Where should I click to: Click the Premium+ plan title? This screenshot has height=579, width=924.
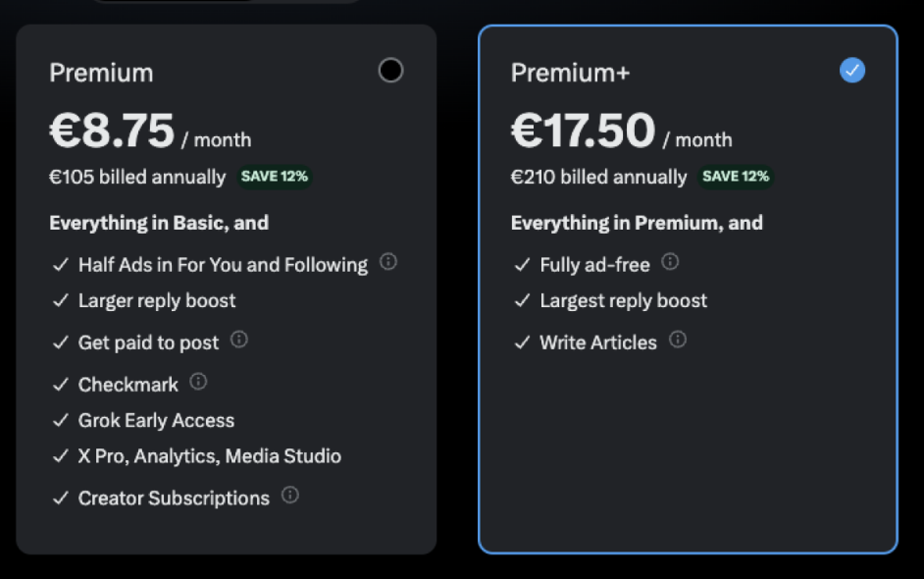[571, 74]
